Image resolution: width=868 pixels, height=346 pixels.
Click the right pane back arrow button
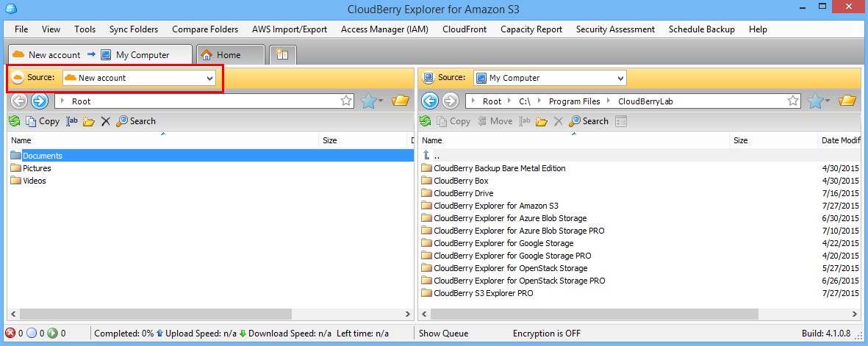pos(430,101)
